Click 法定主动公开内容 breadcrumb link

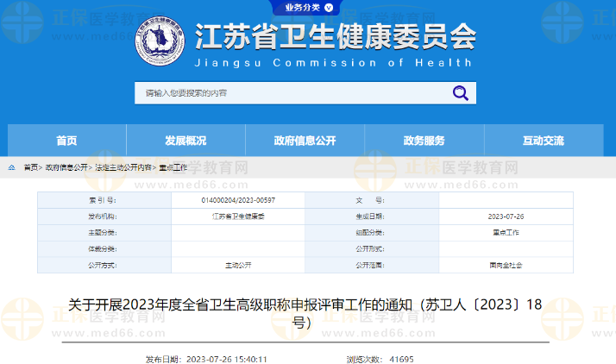pyautogui.click(x=123, y=167)
